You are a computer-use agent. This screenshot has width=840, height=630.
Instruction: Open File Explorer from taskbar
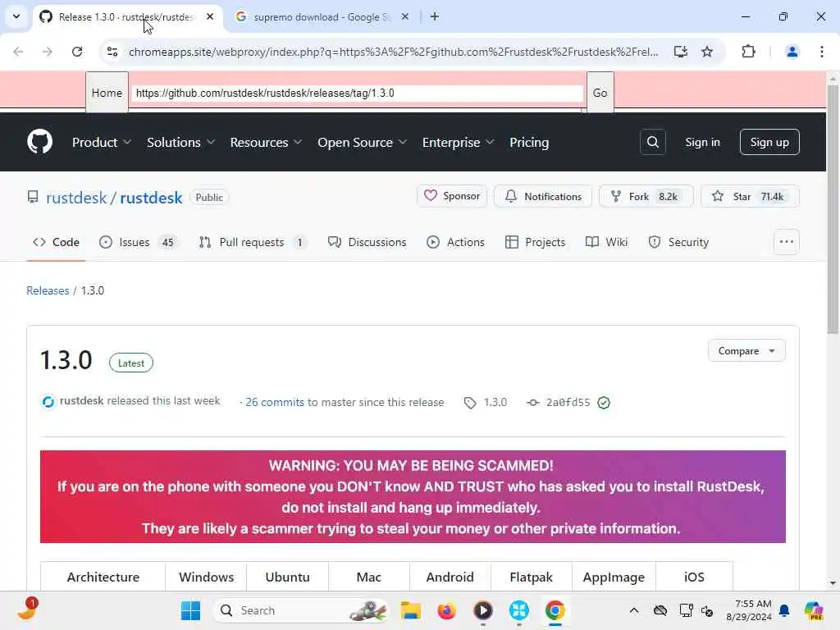(411, 610)
